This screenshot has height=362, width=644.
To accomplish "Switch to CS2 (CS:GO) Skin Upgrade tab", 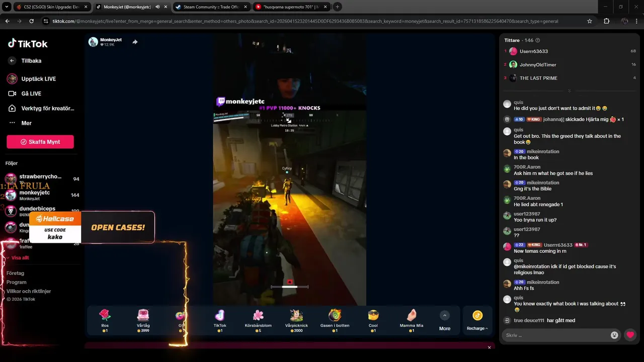I will 52,7.
